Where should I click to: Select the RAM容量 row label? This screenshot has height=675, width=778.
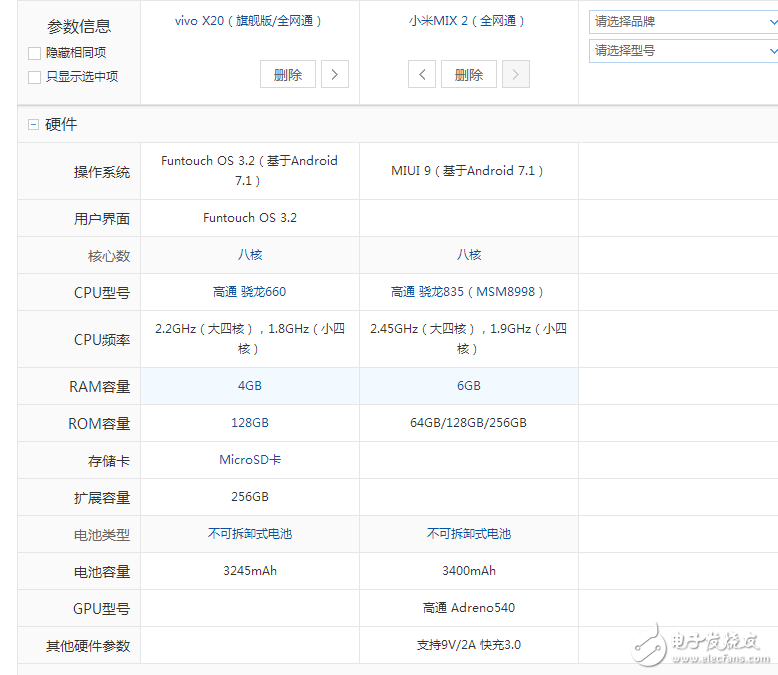point(99,387)
